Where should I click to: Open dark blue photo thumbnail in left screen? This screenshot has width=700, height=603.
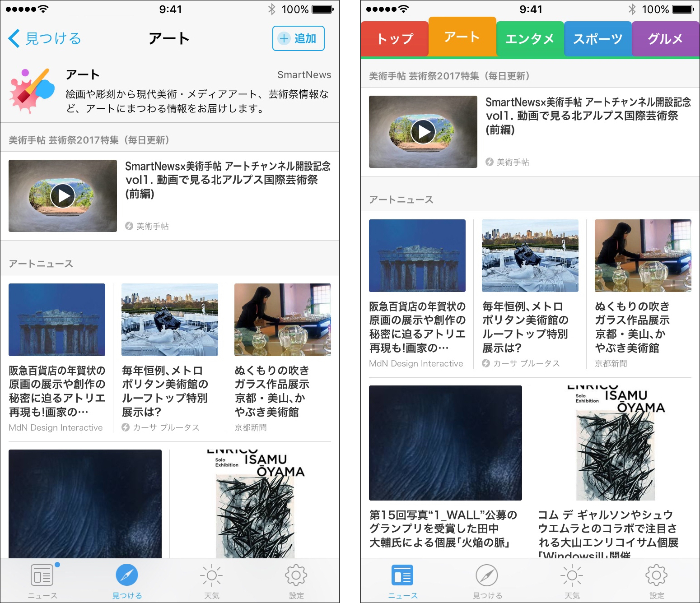[85, 504]
